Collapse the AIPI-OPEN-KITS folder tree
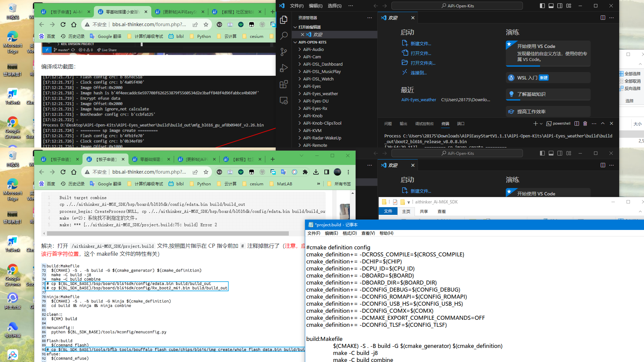 (x=295, y=42)
